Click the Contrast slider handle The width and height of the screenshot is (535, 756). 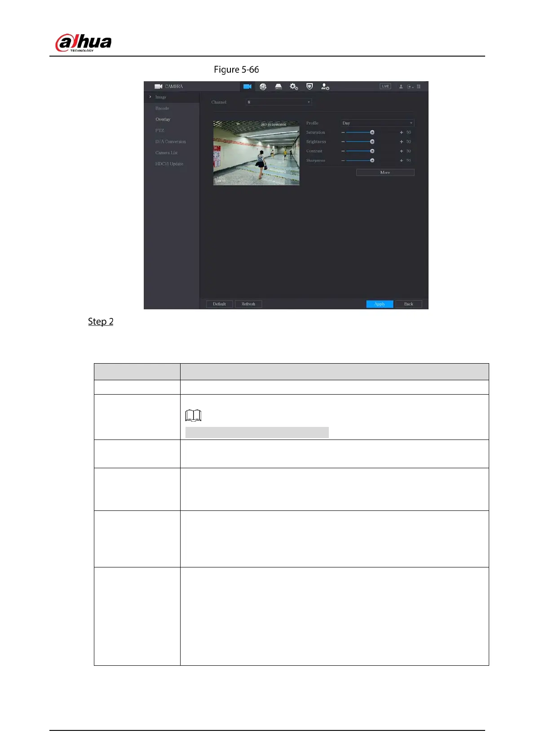coord(372,151)
